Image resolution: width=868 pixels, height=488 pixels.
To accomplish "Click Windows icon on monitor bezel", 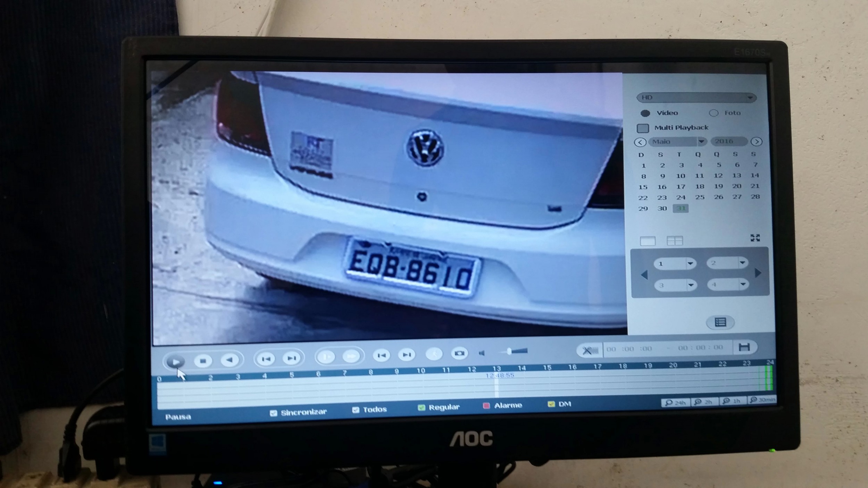I will point(157,444).
